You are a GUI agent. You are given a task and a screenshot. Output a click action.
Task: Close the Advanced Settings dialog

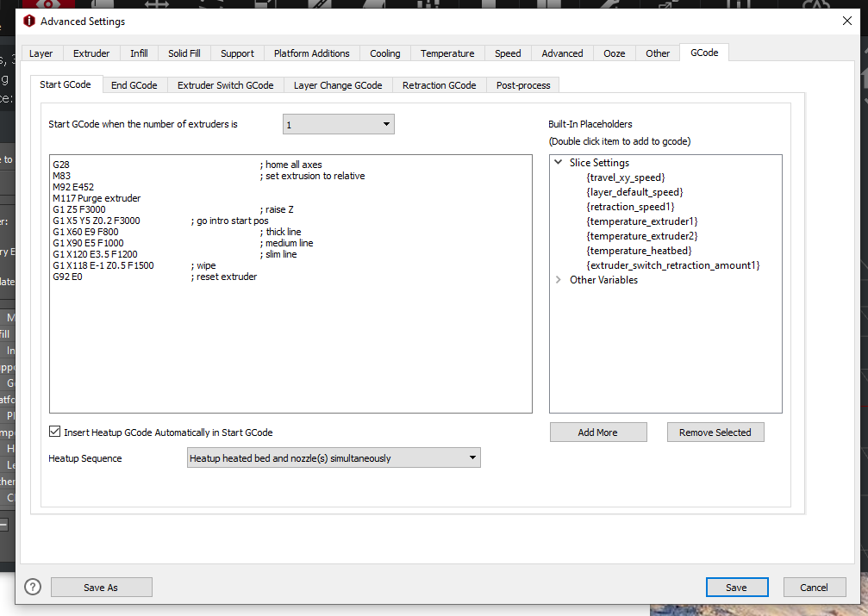[x=847, y=21]
